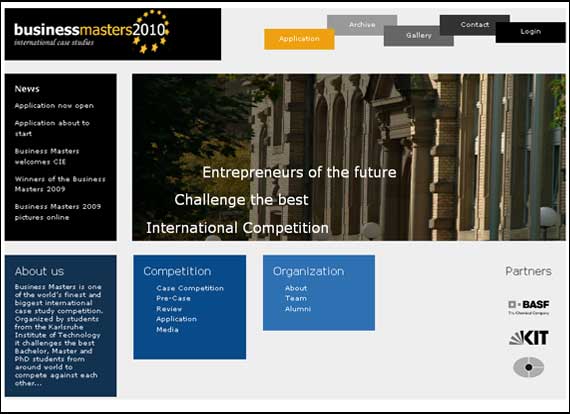The width and height of the screenshot is (570, 414).
Task: View 'Business Masters 2009 pictures online'
Action: (58, 212)
